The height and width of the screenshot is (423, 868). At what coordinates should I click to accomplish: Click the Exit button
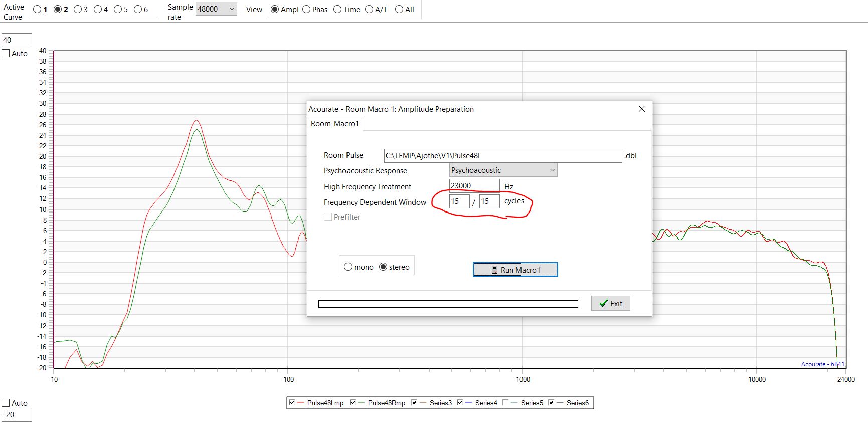coord(611,303)
